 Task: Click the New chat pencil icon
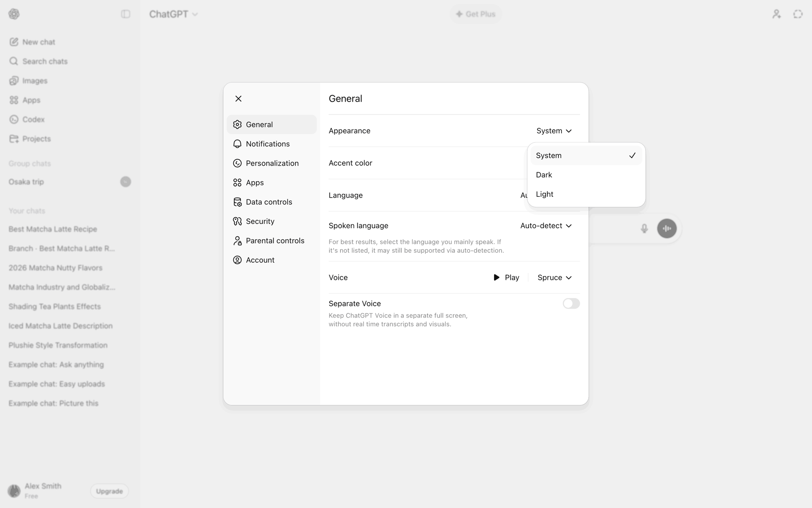pyautogui.click(x=14, y=42)
